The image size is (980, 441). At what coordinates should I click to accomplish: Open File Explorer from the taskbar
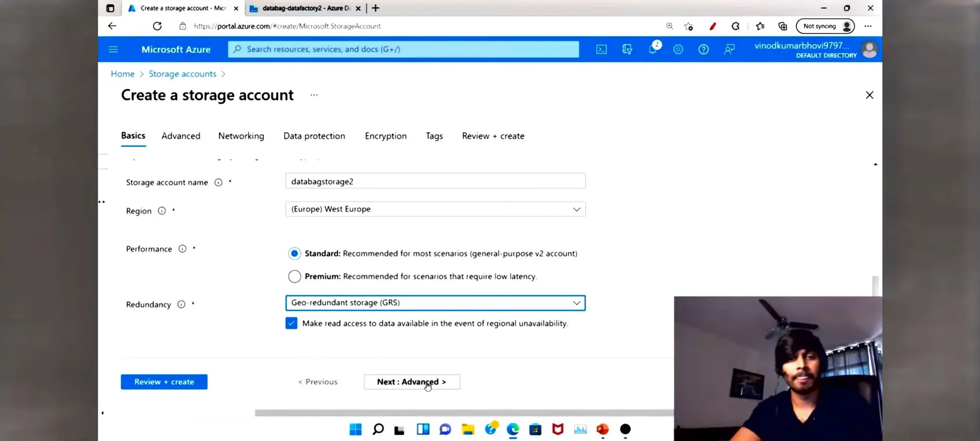[x=468, y=429]
